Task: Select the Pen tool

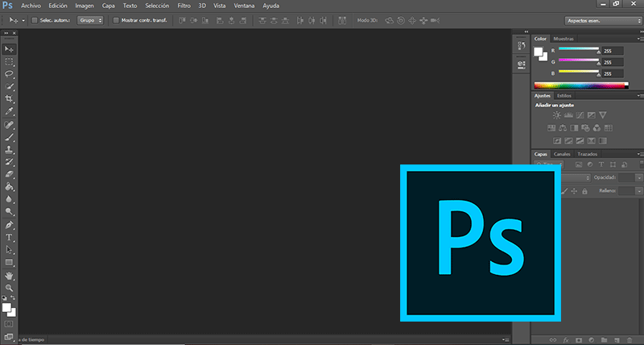Action: coord(9,225)
